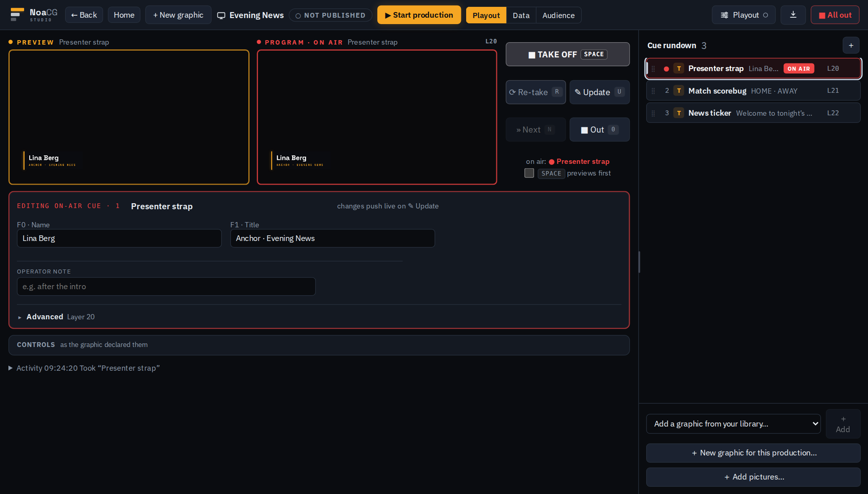
Task: Click the NoaCG Studio logo
Action: (34, 15)
